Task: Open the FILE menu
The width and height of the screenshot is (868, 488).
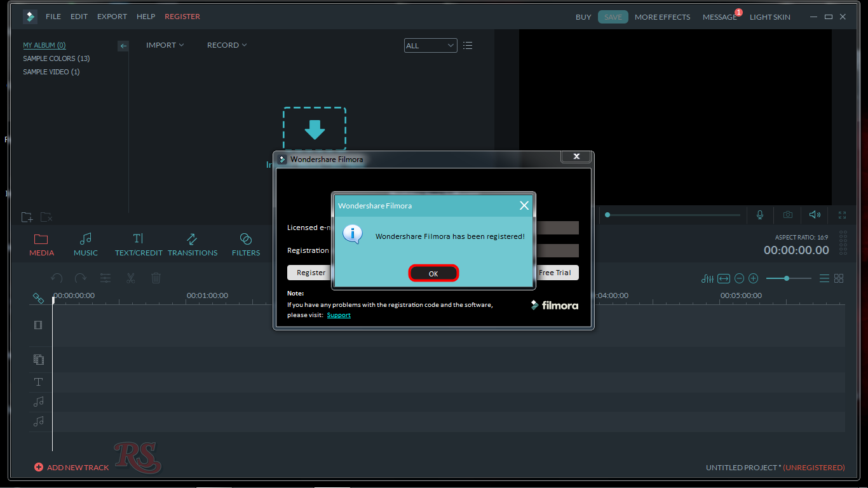Action: (53, 17)
